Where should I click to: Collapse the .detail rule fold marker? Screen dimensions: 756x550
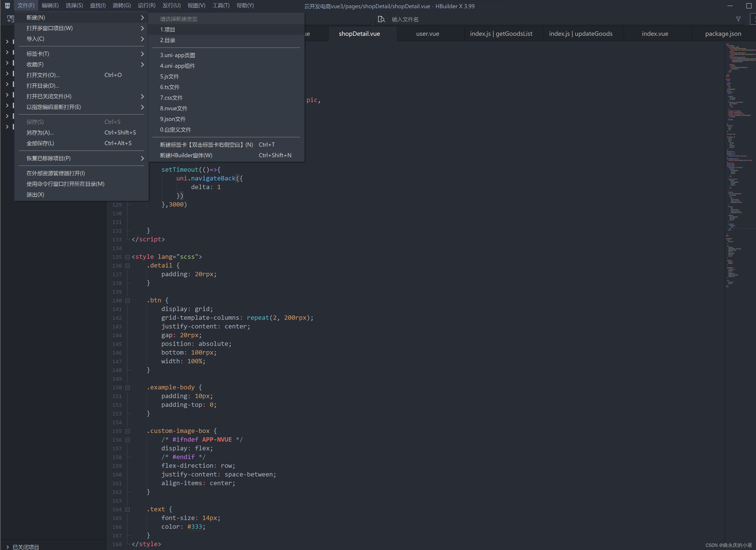127,266
